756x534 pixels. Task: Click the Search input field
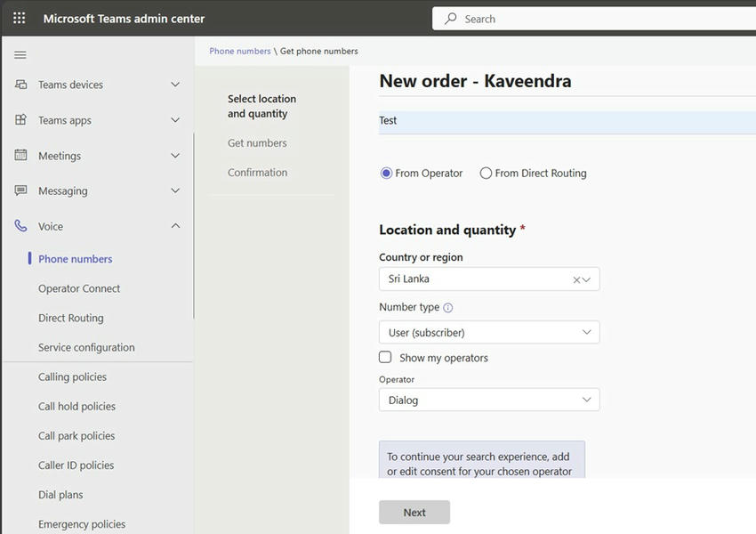594,19
